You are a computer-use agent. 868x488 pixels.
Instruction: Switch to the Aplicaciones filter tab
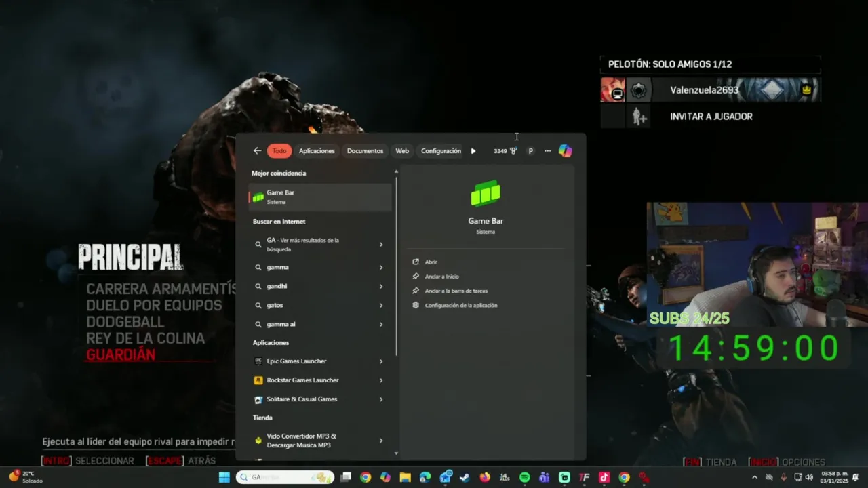point(317,151)
